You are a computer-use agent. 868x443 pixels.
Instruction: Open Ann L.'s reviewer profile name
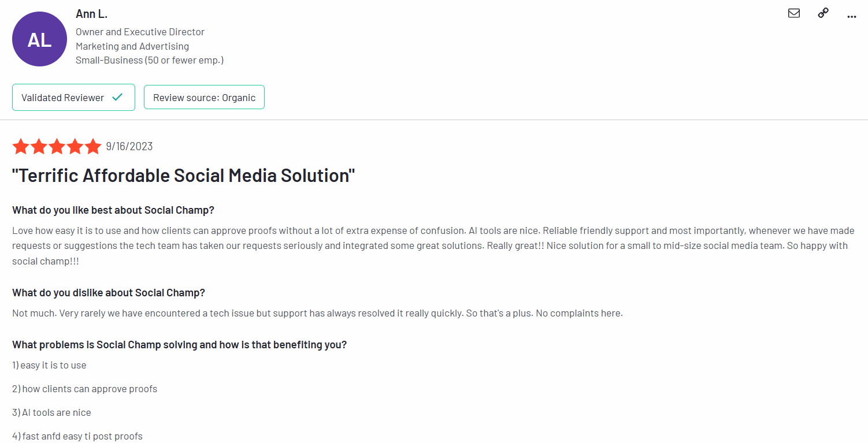click(x=91, y=14)
